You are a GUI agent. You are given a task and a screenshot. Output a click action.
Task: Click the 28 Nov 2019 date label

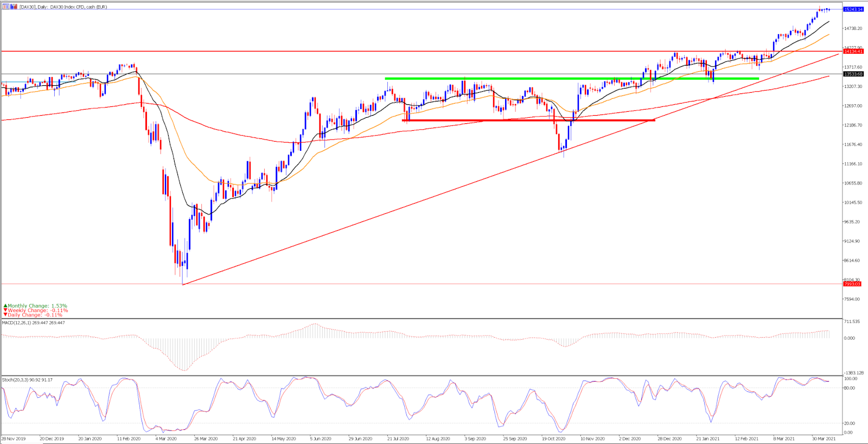[14, 439]
